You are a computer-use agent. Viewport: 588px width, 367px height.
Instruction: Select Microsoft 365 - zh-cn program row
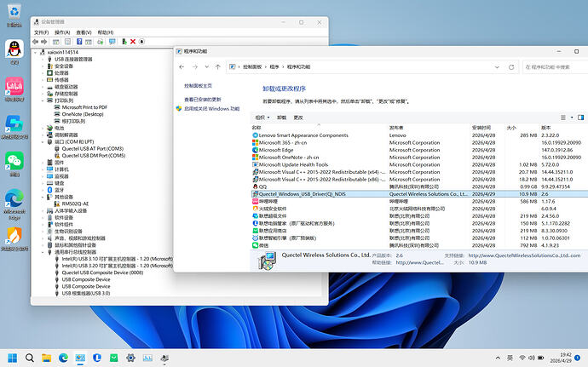[419, 143]
